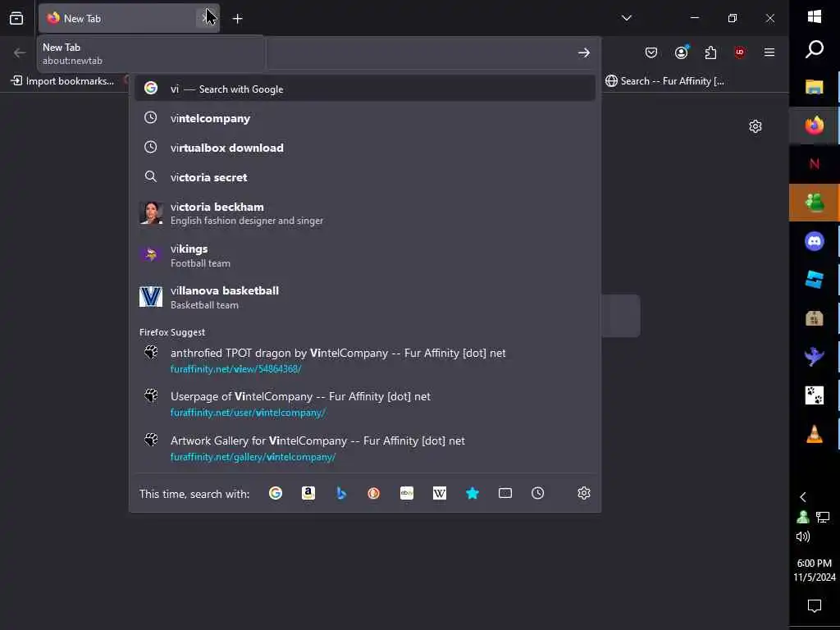Open volume speaker tray icon
Viewport: 840px width, 630px height.
point(802,536)
